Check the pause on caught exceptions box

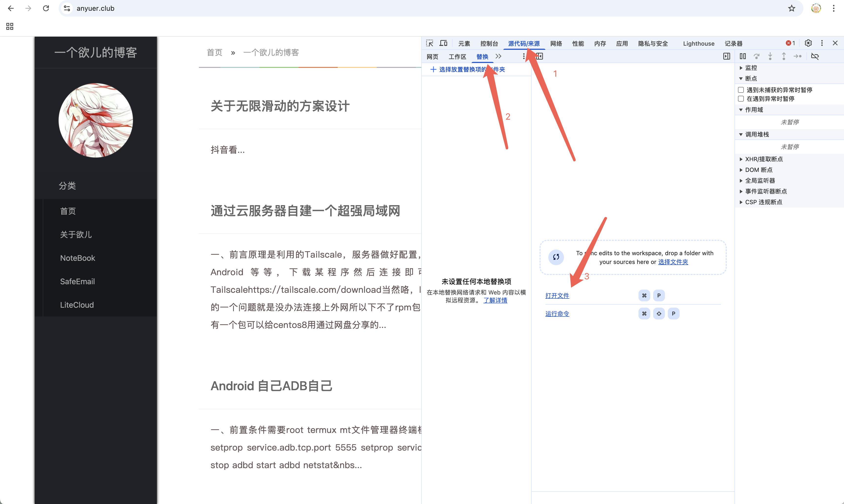(x=741, y=99)
